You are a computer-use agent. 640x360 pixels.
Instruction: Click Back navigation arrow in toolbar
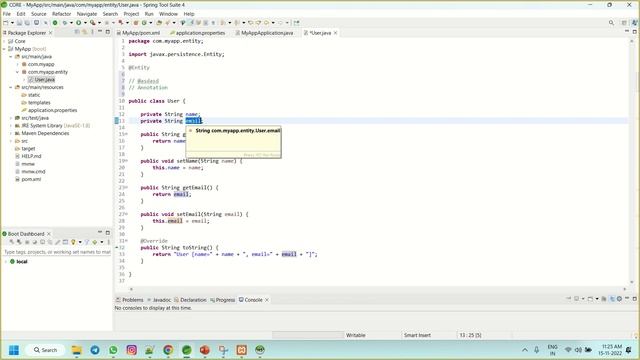(x=266, y=23)
